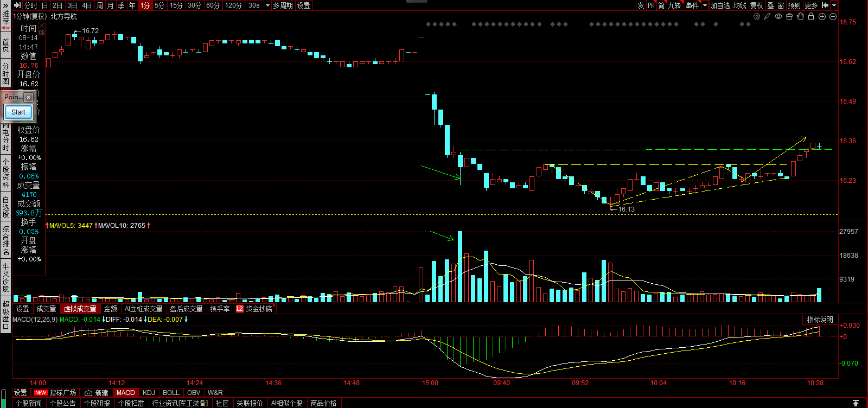Close the small Poin... floating window
The width and height of the screenshot is (868, 408).
tap(28, 97)
